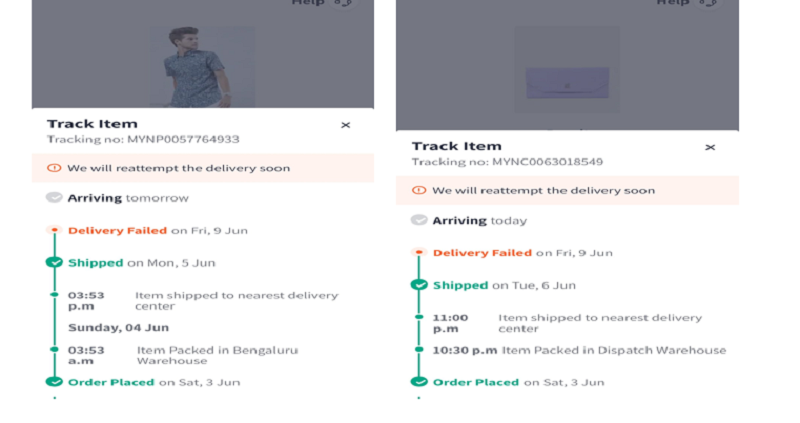Select the left Delivery Failed red marker

(x=54, y=230)
